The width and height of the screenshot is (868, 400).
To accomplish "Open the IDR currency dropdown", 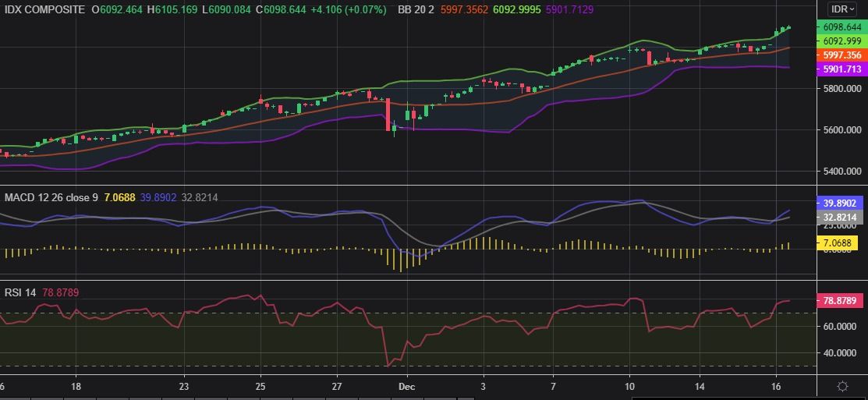I will 844,9.
